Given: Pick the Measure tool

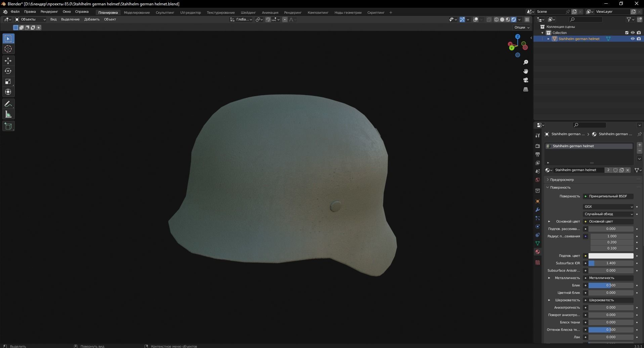Looking at the screenshot, I should [x=8, y=115].
